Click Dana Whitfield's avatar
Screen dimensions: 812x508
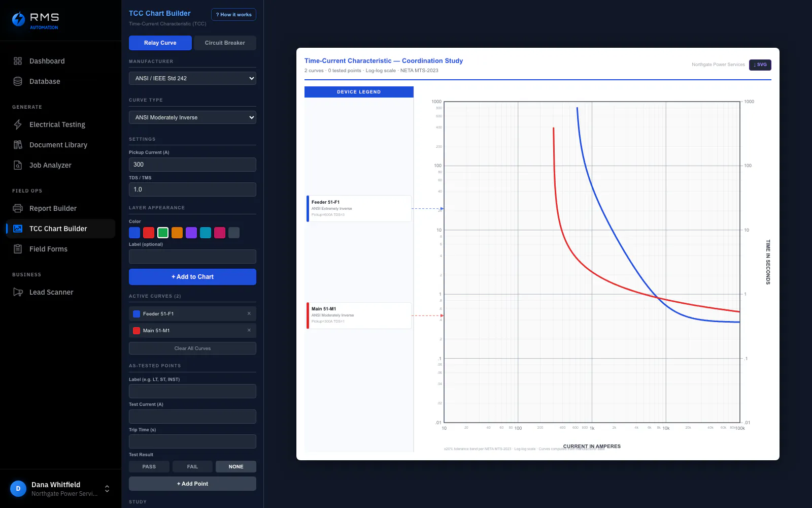pyautogui.click(x=18, y=489)
